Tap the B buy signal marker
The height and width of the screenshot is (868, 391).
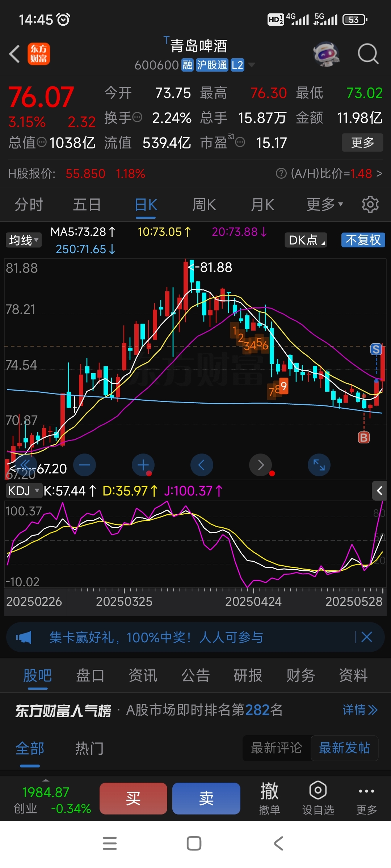tap(364, 438)
